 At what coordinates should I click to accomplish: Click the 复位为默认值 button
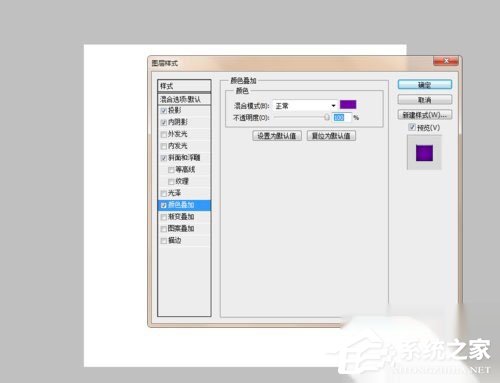click(x=331, y=136)
